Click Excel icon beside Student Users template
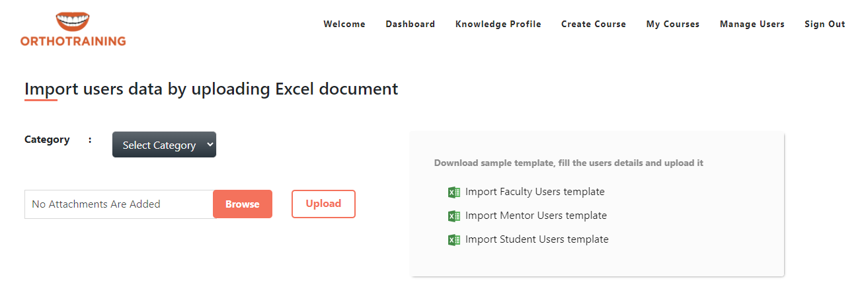The height and width of the screenshot is (287, 868). click(454, 240)
